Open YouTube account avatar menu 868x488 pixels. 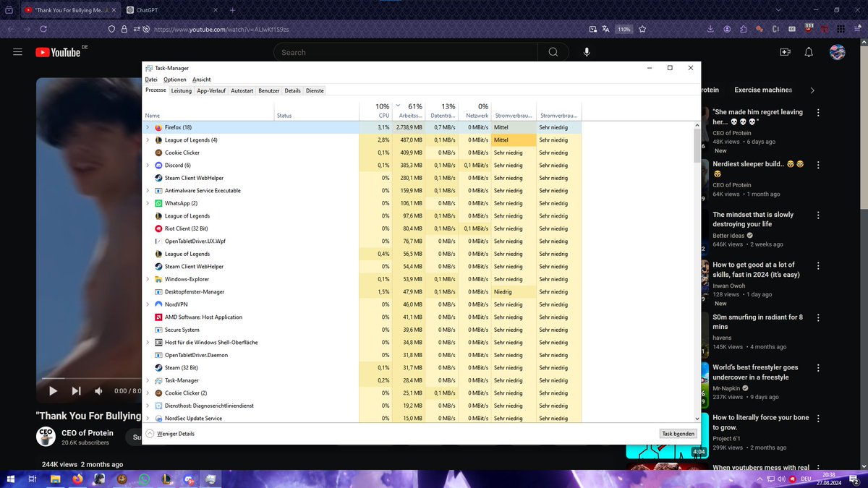click(838, 52)
